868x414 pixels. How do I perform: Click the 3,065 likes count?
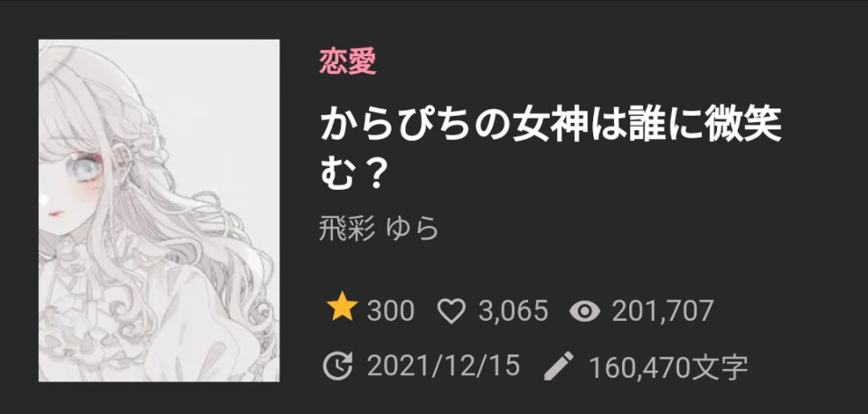coord(514,311)
